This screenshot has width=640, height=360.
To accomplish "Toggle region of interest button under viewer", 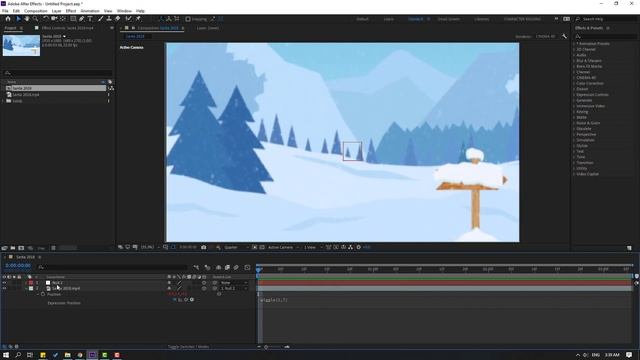I will (254, 247).
